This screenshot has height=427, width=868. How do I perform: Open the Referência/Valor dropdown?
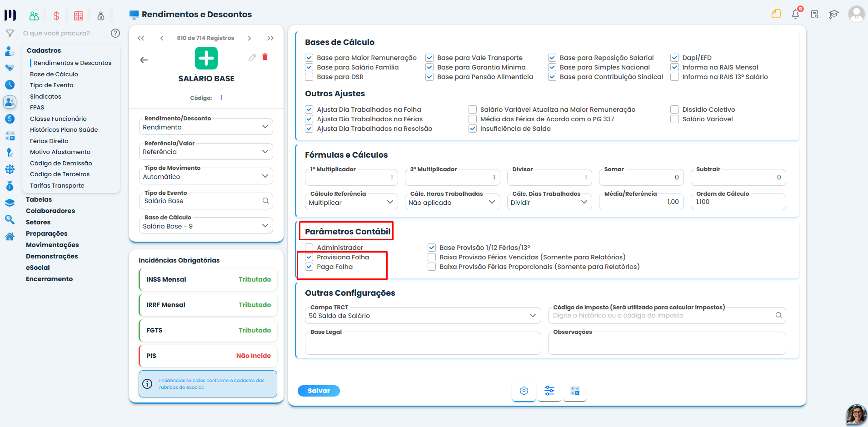(206, 151)
